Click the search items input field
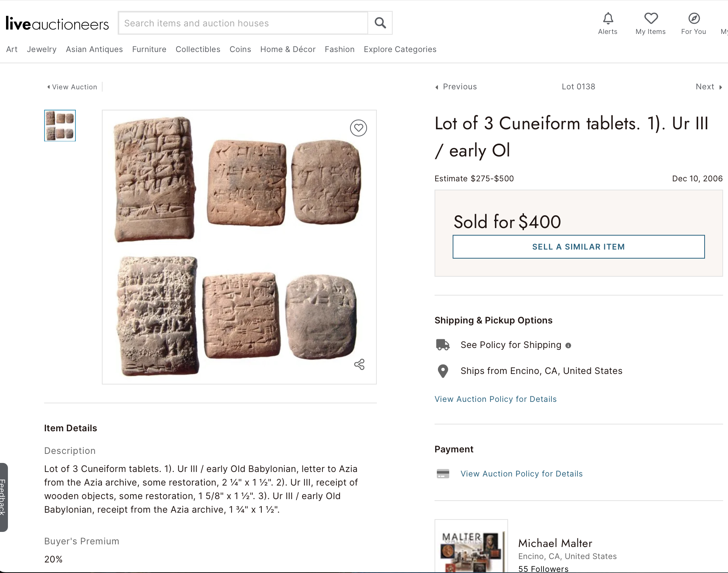Image resolution: width=728 pixels, height=573 pixels. point(243,23)
